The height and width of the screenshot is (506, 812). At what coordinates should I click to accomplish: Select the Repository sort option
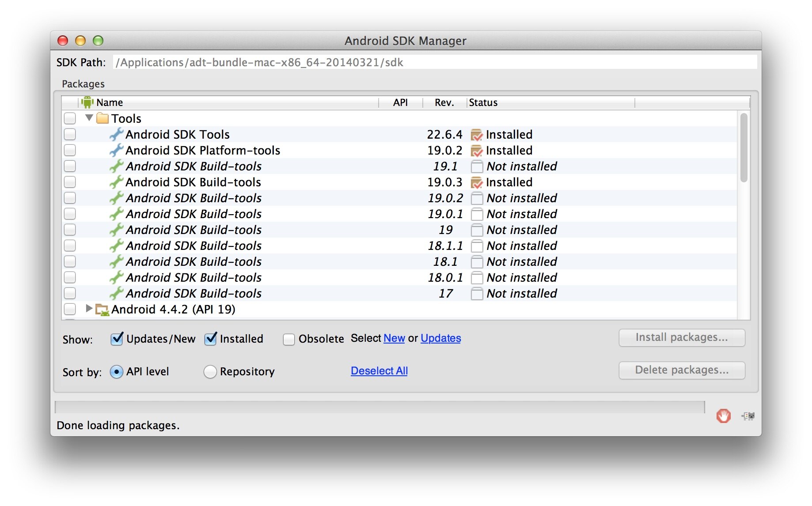click(x=210, y=372)
